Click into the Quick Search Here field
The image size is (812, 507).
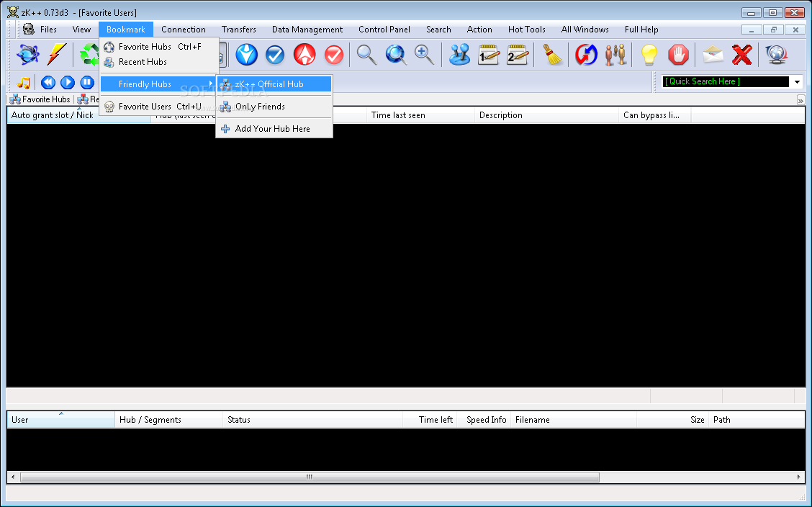(725, 81)
